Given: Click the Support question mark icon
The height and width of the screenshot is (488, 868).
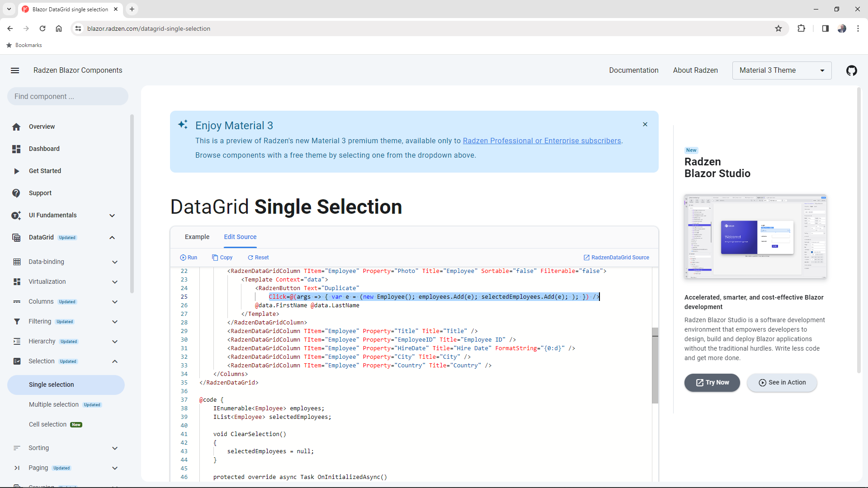Looking at the screenshot, I should coord(17,193).
